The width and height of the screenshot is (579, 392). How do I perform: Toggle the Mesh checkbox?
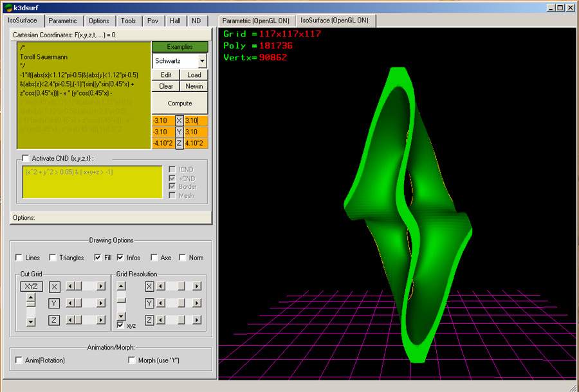[x=172, y=195]
